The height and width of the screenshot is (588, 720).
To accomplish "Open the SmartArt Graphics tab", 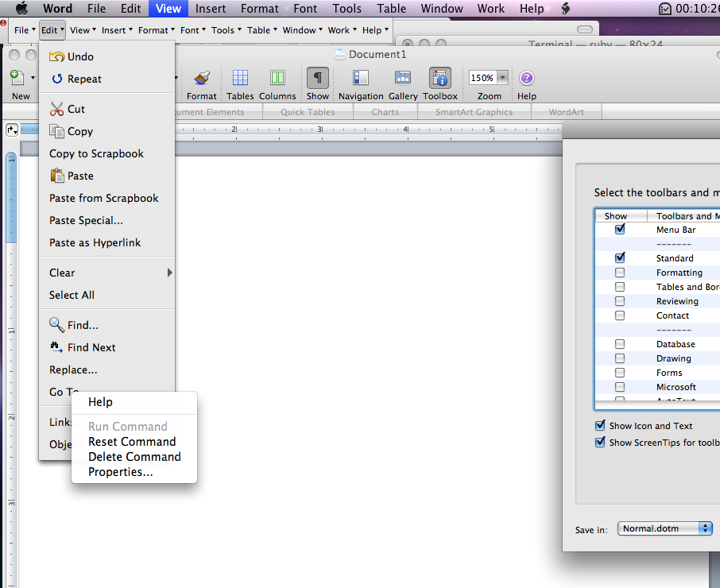I will point(474,112).
